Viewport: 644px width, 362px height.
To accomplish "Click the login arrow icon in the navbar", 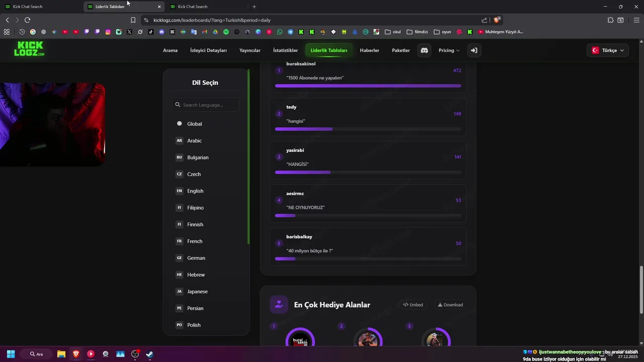I will [x=473, y=50].
